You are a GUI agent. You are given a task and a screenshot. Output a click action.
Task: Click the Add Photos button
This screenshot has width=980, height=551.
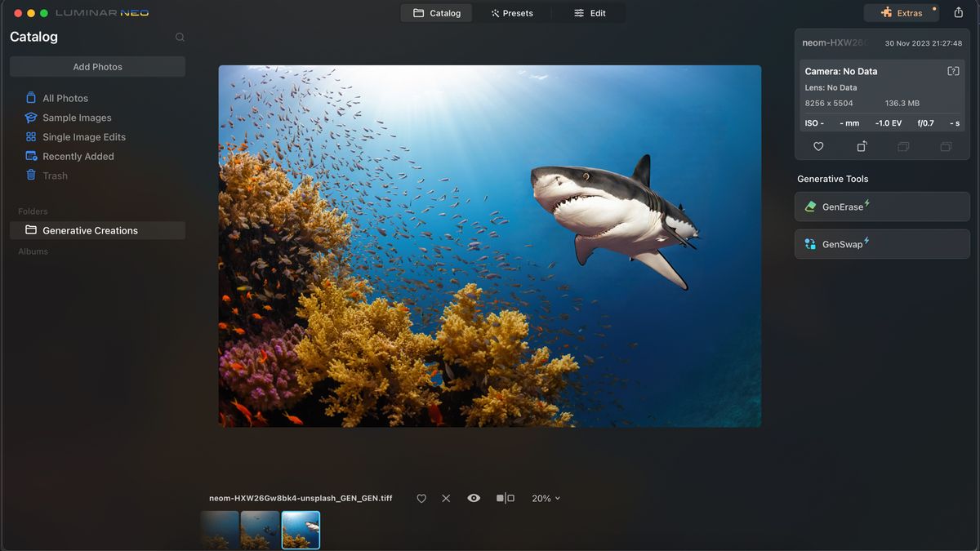click(97, 66)
